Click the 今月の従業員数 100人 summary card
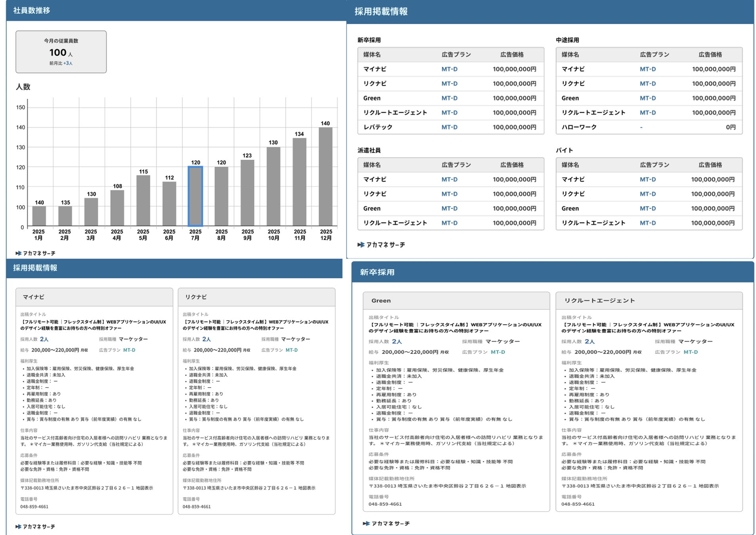This screenshot has height=535, width=756. (x=61, y=52)
